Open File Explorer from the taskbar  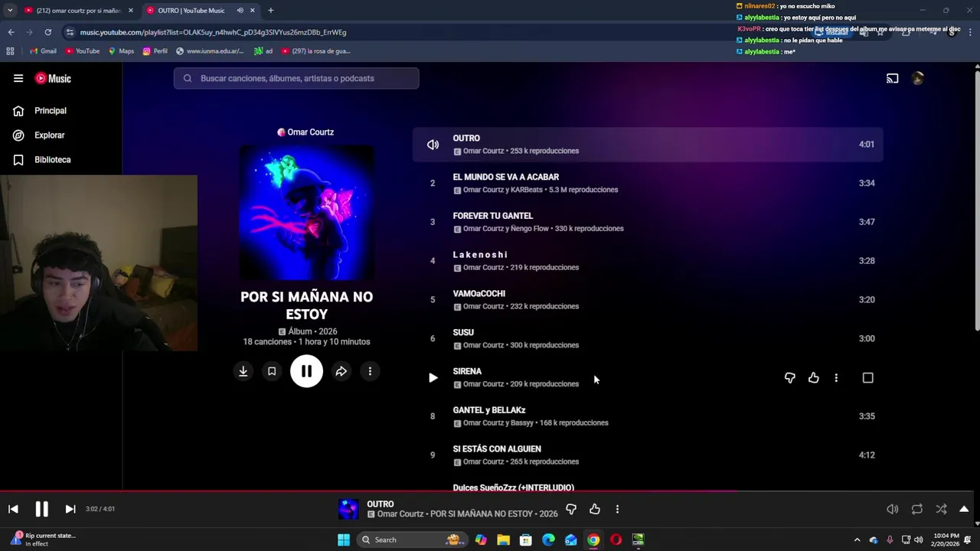coord(503,540)
